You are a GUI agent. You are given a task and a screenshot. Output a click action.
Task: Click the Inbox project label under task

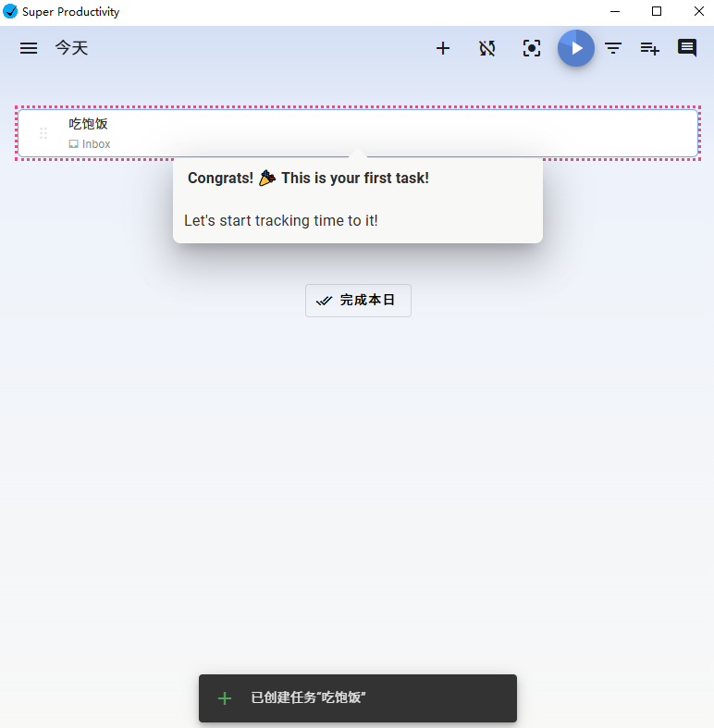click(90, 144)
